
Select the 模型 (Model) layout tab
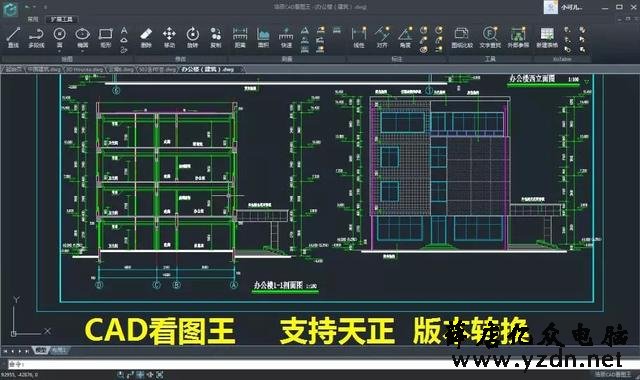click(40, 350)
